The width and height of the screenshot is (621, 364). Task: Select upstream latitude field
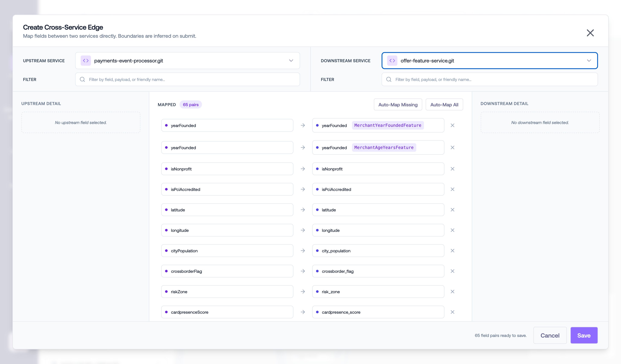pos(227,210)
